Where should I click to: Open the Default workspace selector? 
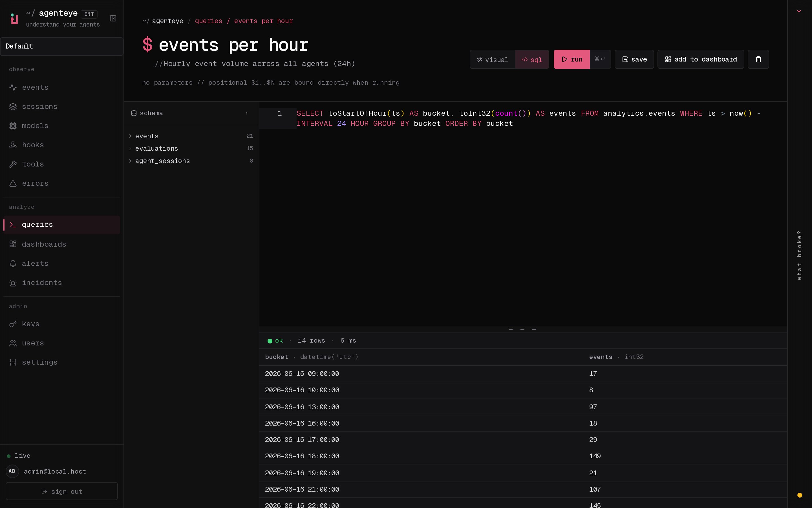tap(62, 46)
